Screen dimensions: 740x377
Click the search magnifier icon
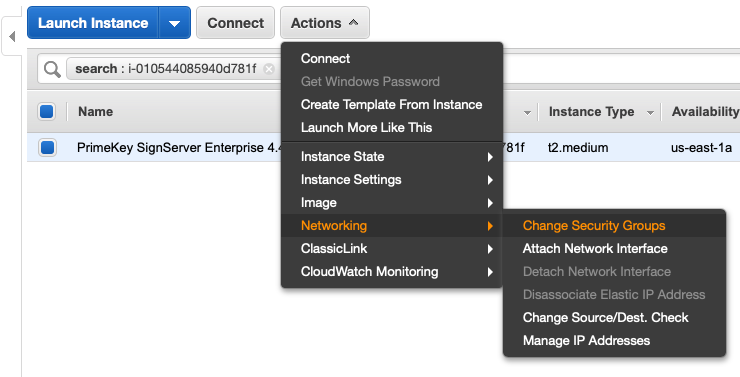[52, 69]
